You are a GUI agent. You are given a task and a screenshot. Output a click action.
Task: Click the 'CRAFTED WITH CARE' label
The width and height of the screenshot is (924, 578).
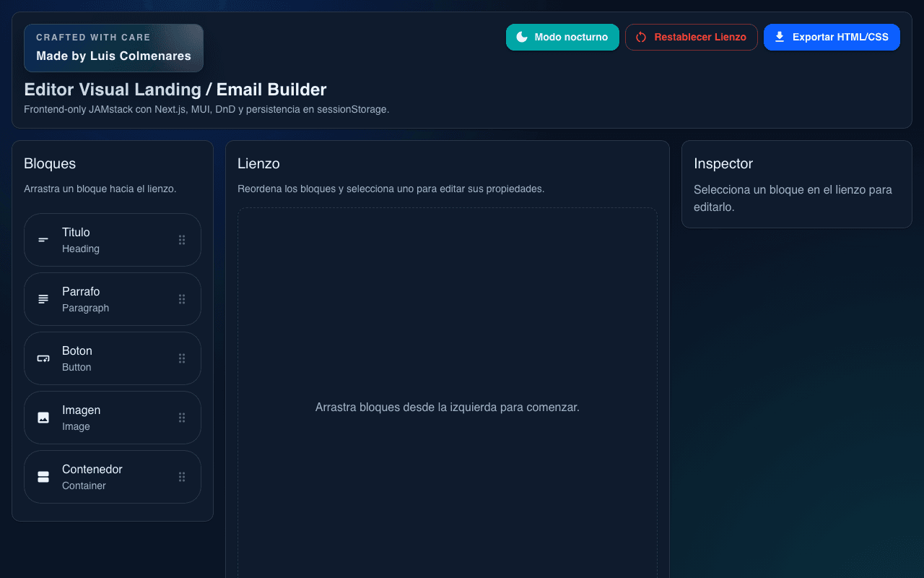[93, 38]
